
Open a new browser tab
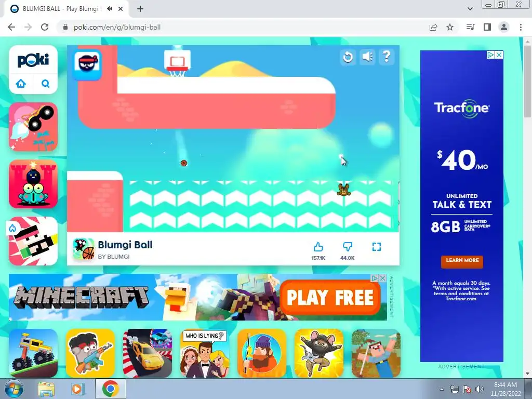click(140, 9)
